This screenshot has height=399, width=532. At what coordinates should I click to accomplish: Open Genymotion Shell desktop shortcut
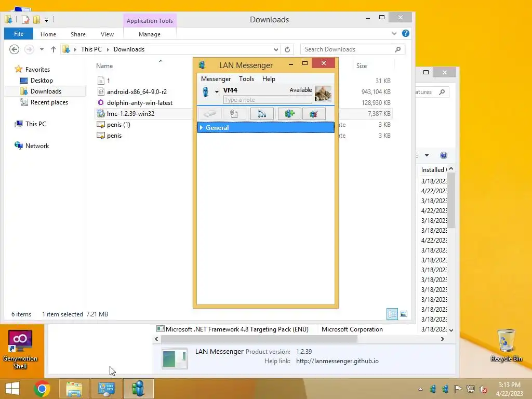[x=20, y=350]
